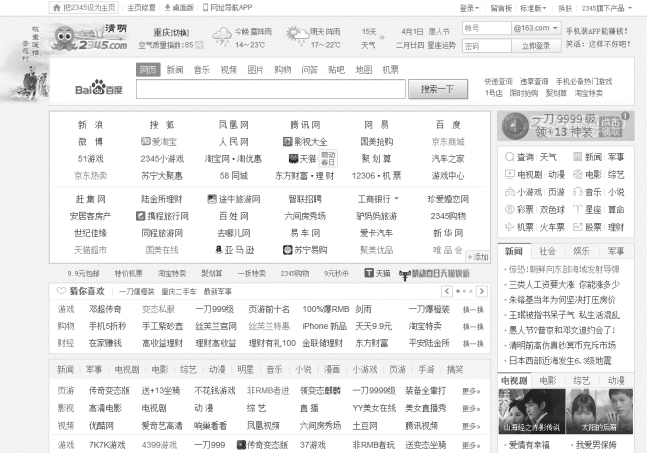
Task: Click tomorrow's sunny-shower weather icon
Action: pos(297,36)
